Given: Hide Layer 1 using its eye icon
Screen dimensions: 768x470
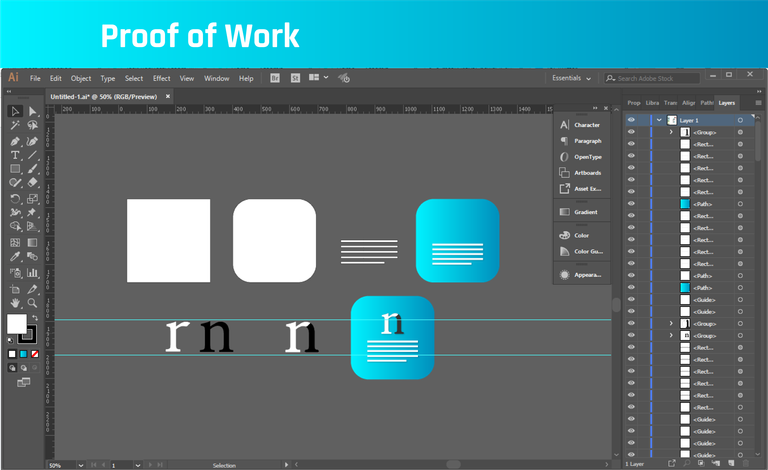Looking at the screenshot, I should 631,120.
